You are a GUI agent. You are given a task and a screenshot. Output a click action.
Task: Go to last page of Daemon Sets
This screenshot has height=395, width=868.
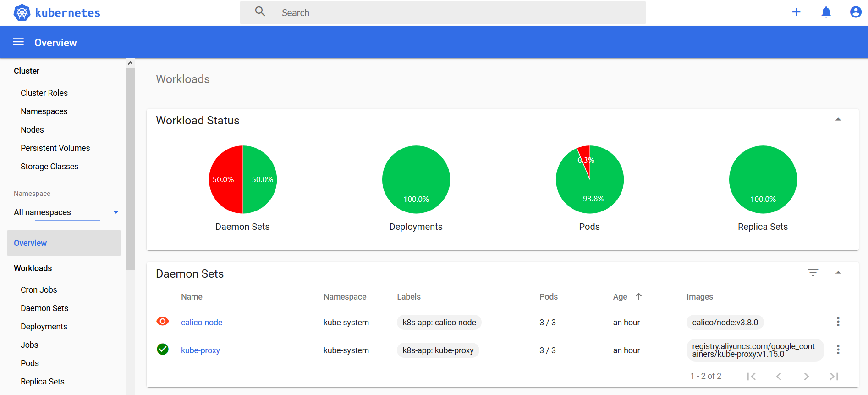pos(834,376)
